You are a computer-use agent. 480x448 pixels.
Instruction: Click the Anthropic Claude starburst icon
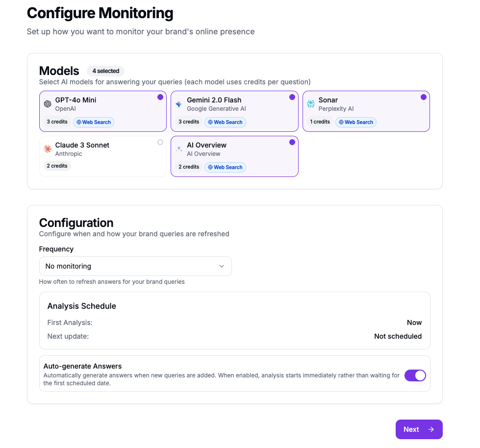48,149
